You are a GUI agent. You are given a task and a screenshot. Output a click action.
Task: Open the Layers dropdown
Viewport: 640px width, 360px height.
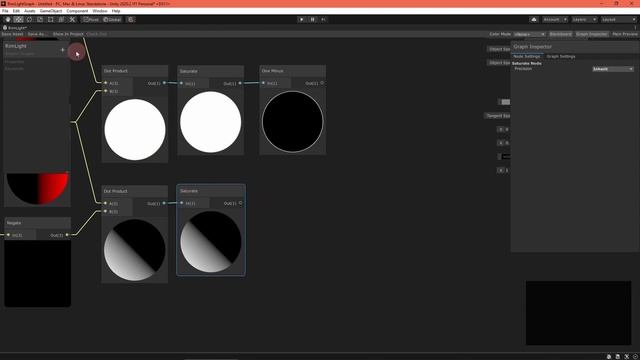pyautogui.click(x=584, y=20)
